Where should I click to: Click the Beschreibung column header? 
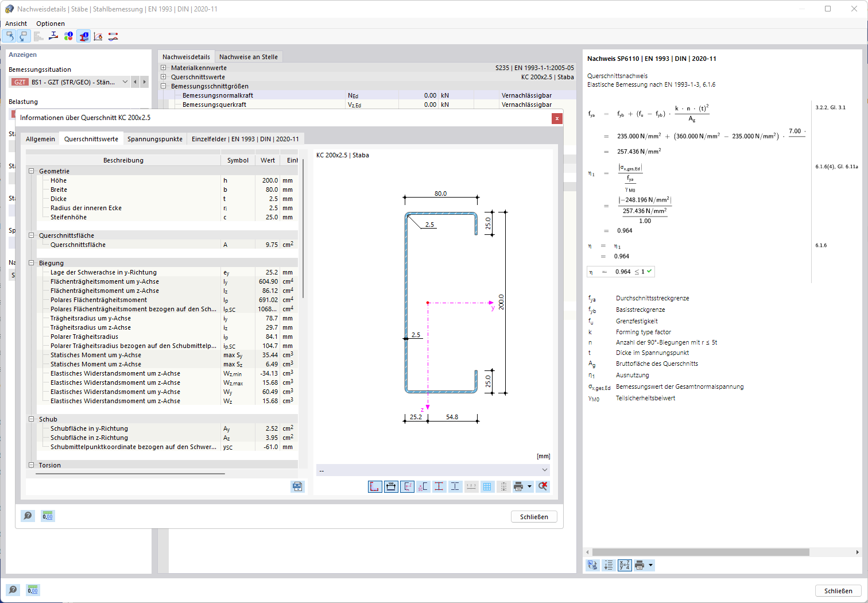pyautogui.click(x=123, y=160)
